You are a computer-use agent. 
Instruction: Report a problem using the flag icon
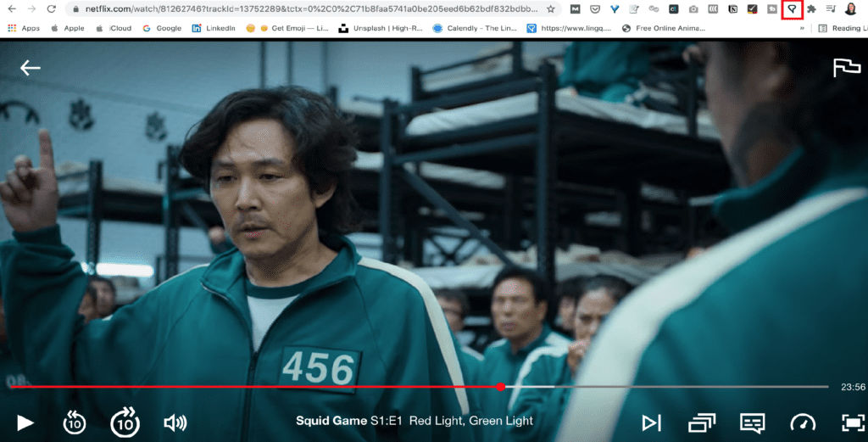point(847,68)
